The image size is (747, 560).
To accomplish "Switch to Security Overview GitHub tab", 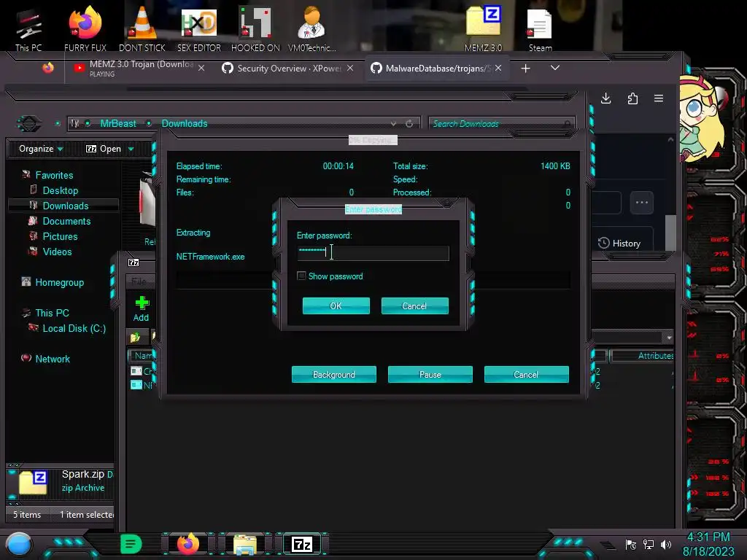I will click(288, 68).
